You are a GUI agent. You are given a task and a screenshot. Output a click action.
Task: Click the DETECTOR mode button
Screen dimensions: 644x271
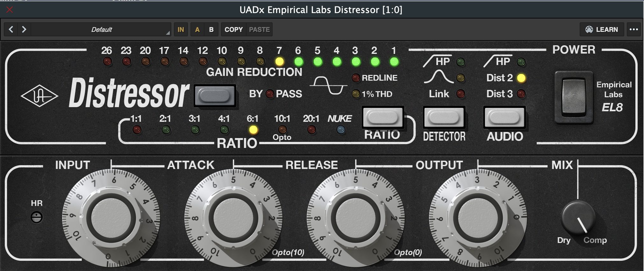point(444,118)
